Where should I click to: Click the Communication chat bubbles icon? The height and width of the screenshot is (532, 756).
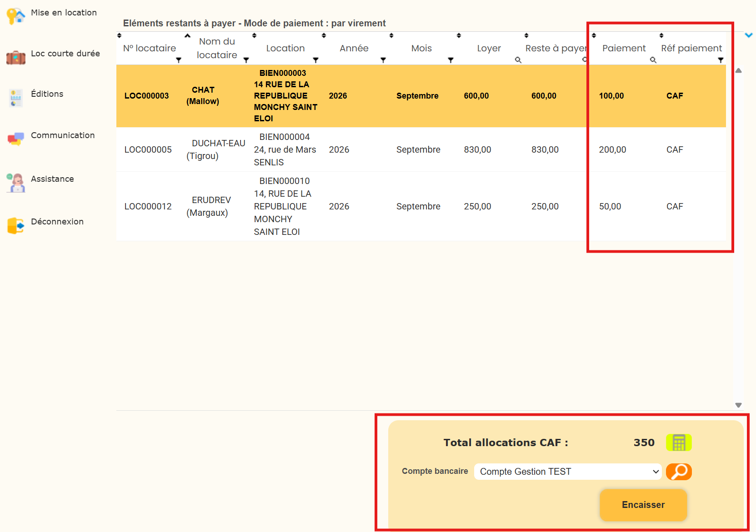pyautogui.click(x=16, y=139)
